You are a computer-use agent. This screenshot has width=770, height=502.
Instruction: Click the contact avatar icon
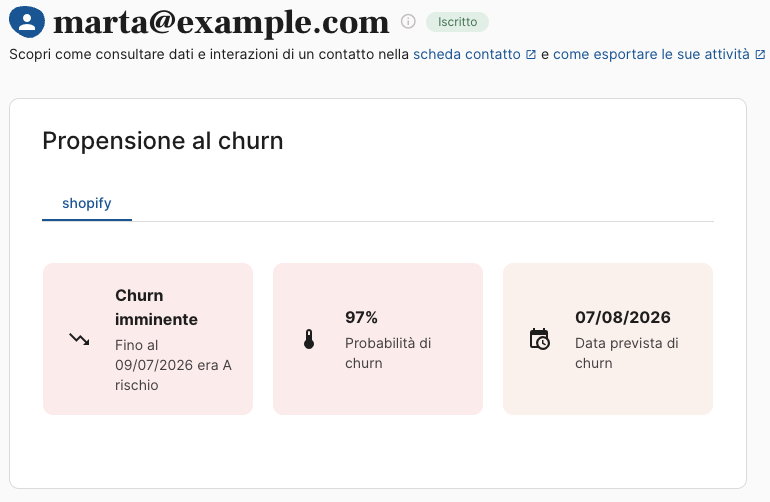tap(27, 22)
